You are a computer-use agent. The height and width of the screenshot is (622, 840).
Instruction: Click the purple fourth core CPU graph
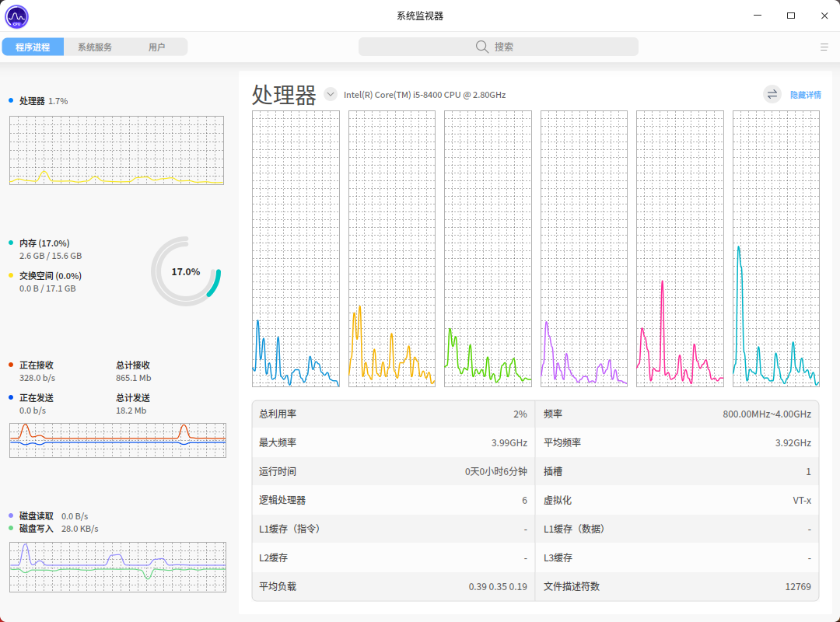coord(584,249)
